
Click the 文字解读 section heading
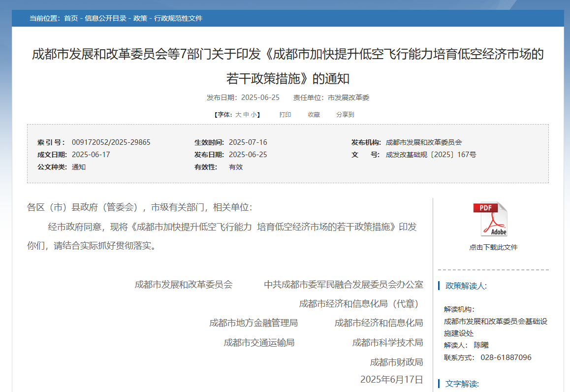pos(462,384)
